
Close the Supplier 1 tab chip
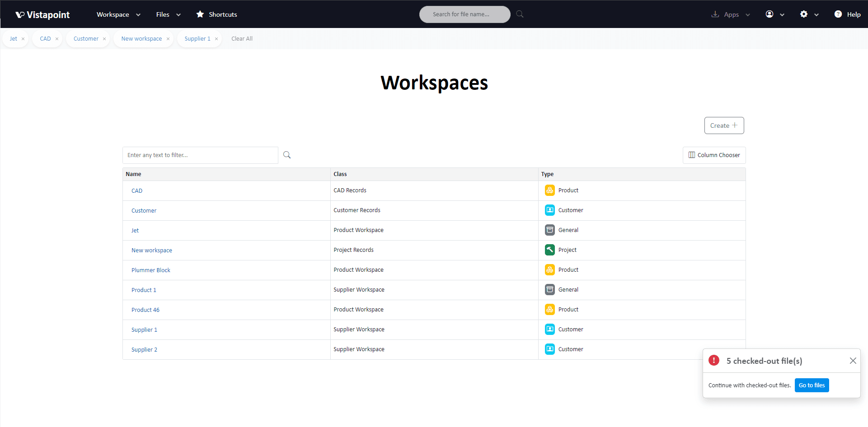(216, 39)
